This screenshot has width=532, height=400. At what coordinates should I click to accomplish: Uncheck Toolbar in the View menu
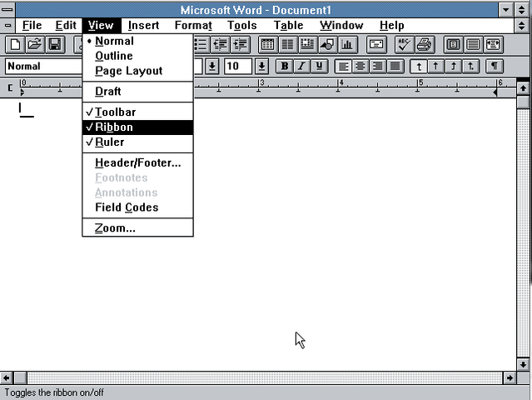(x=137, y=112)
